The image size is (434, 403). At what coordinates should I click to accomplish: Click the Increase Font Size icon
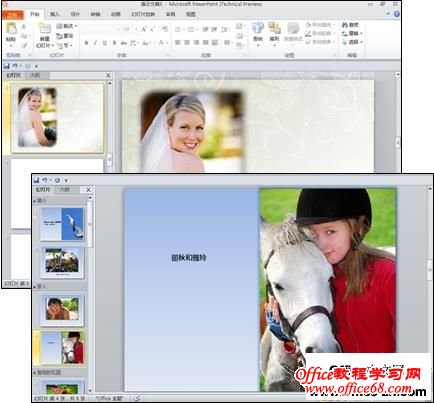(x=144, y=29)
